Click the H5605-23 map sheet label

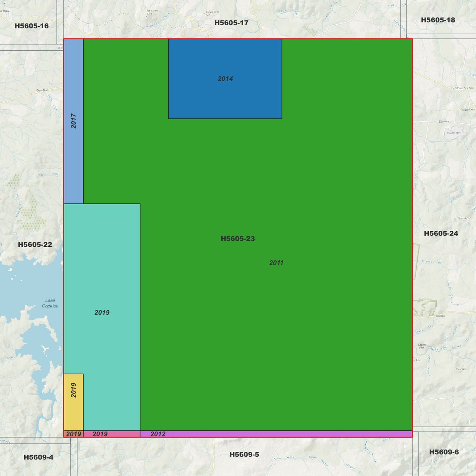238,239
